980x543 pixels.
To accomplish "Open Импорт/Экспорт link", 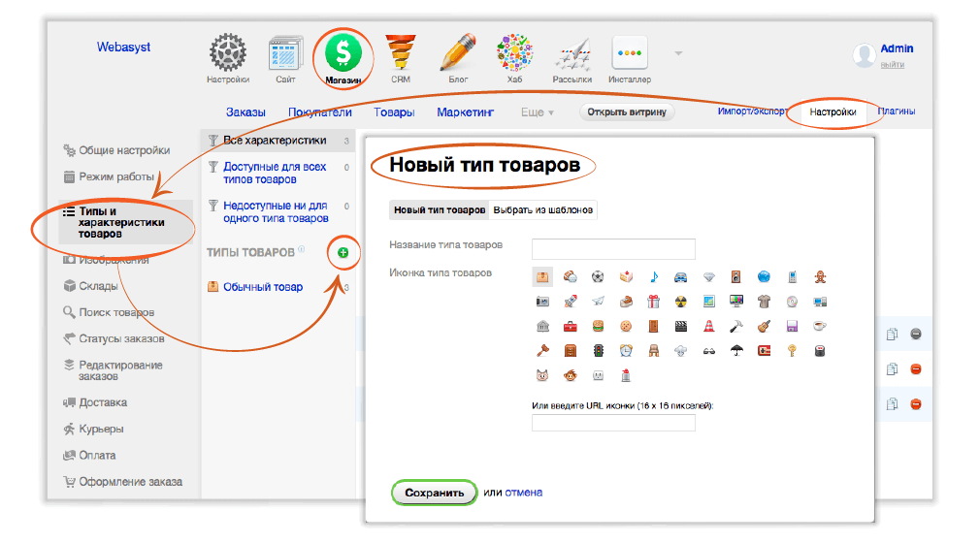I will pyautogui.click(x=753, y=112).
